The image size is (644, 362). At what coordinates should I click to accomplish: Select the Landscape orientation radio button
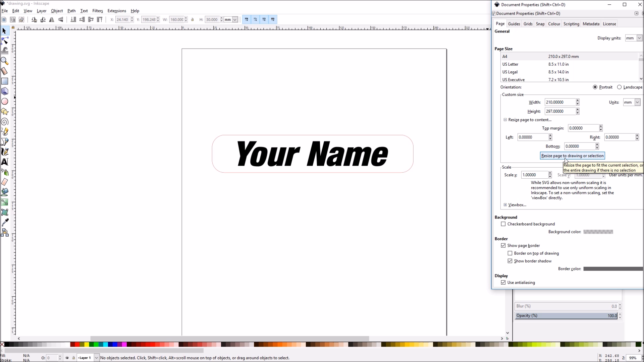pyautogui.click(x=619, y=87)
